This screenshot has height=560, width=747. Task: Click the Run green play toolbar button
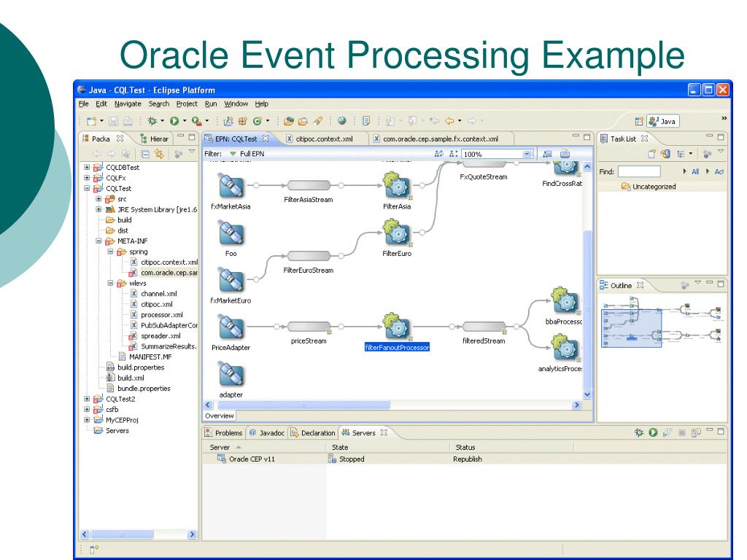coord(174,121)
